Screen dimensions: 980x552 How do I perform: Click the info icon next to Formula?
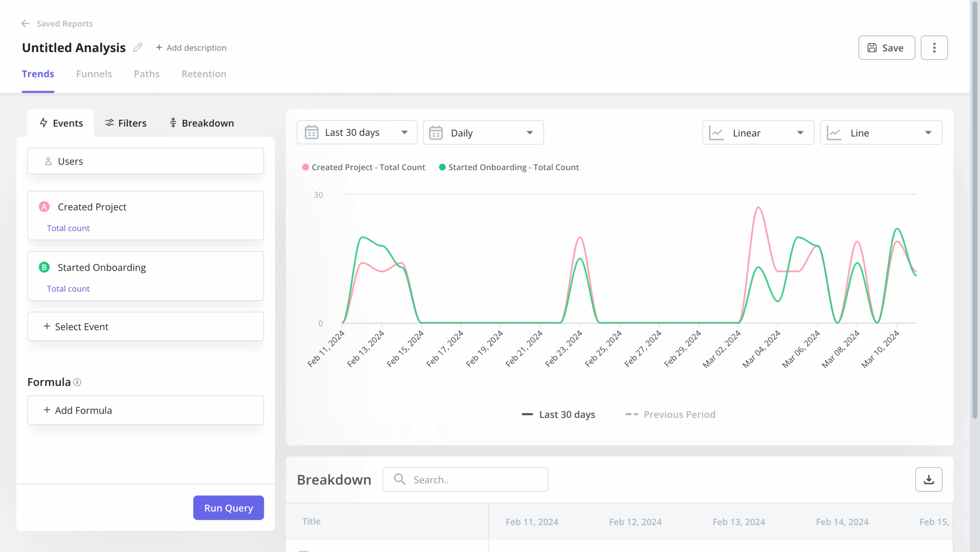point(78,382)
